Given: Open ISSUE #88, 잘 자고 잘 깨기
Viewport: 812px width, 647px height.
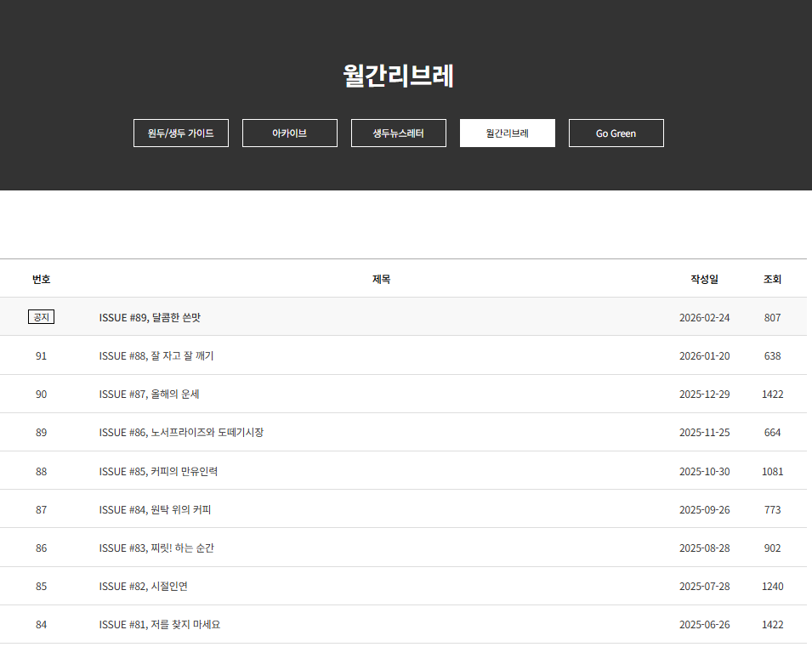Looking at the screenshot, I should [x=156, y=356].
